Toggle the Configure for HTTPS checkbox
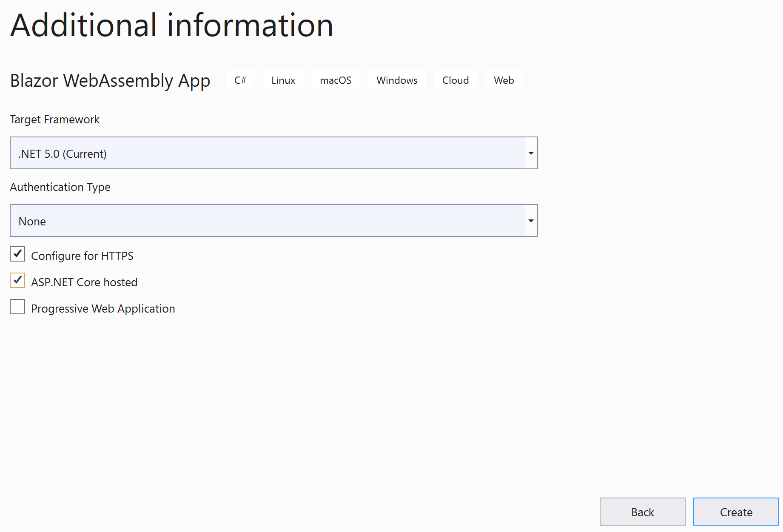This screenshot has width=783, height=532. click(x=17, y=254)
